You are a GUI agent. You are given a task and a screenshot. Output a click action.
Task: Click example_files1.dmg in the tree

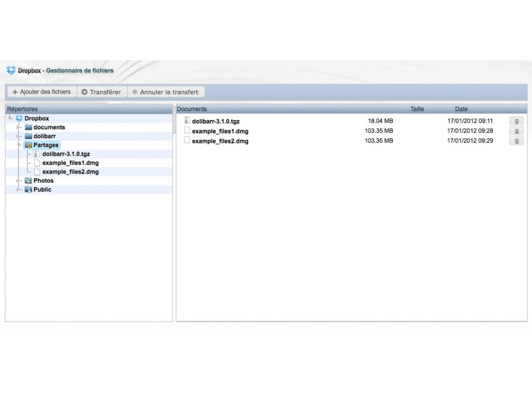pos(71,163)
